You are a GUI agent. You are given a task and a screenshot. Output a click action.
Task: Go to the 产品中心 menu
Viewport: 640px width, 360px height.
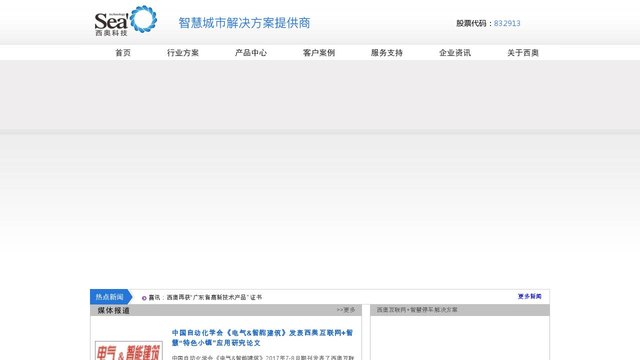[x=251, y=53]
